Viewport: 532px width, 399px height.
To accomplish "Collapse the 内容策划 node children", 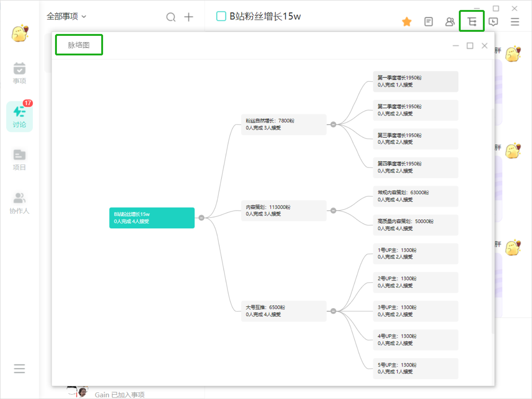I will click(x=333, y=211).
